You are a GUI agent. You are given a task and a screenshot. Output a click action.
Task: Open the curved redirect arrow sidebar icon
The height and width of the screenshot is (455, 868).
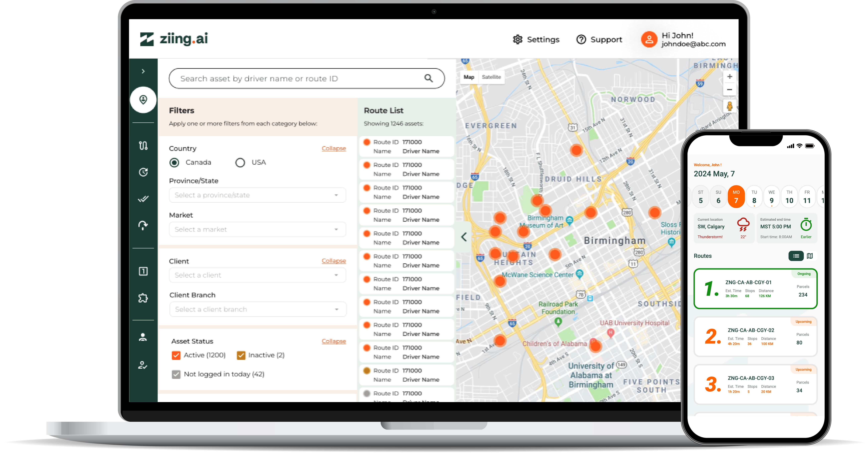(143, 225)
